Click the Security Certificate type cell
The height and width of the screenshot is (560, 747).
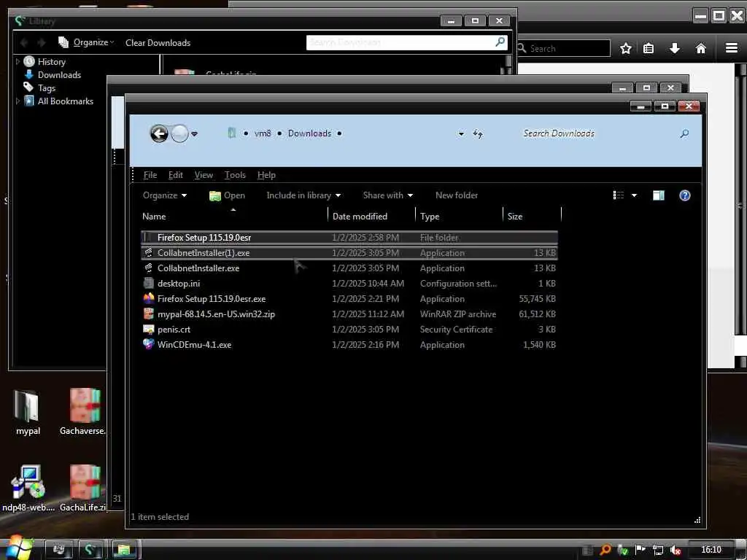tap(456, 330)
